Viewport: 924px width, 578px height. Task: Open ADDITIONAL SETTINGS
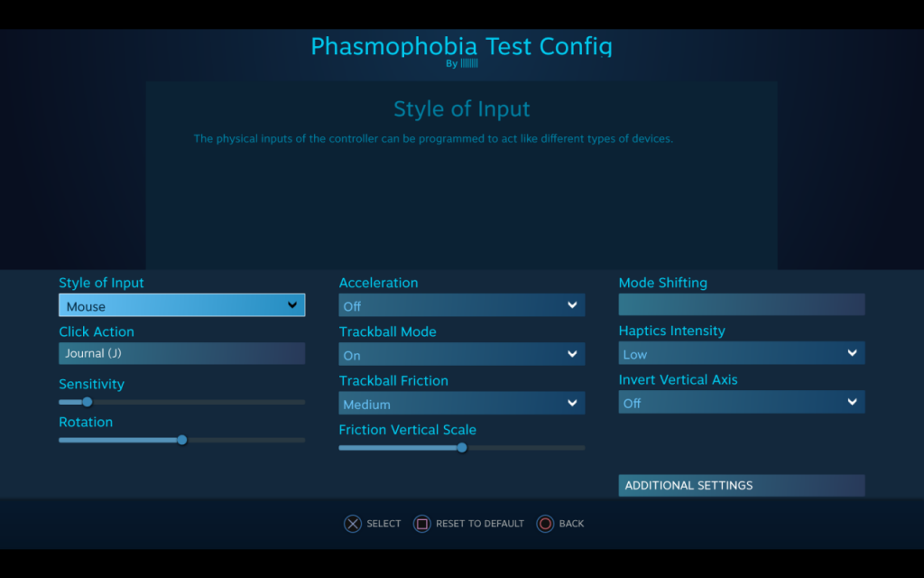click(741, 485)
